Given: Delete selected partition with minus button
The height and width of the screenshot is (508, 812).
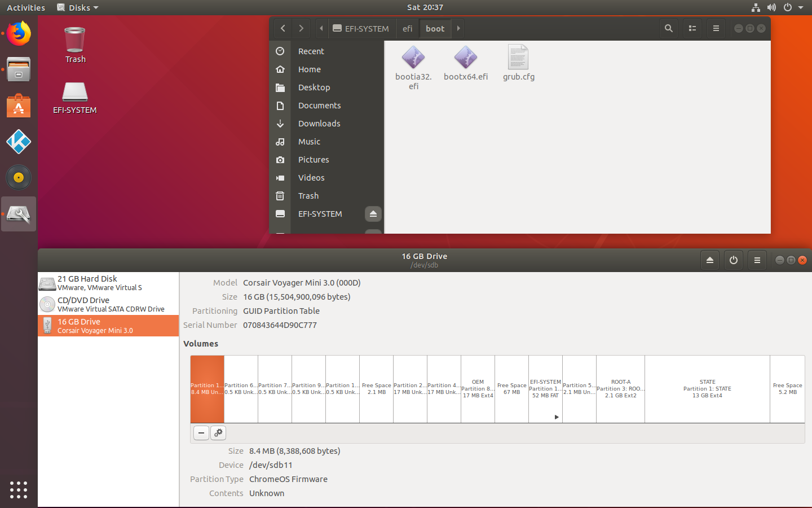Looking at the screenshot, I should click(201, 433).
